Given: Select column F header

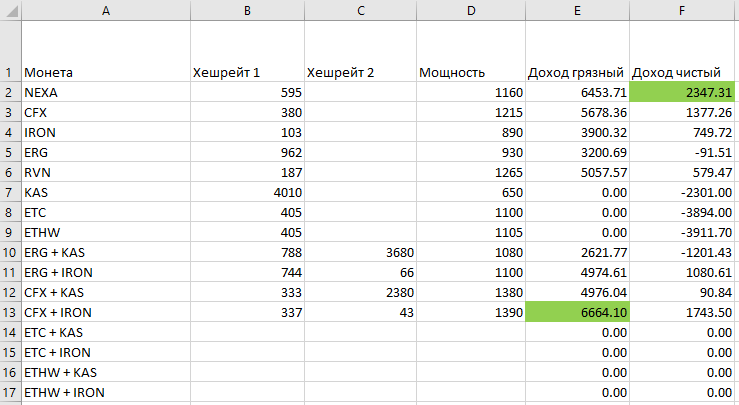Looking at the screenshot, I should [x=682, y=10].
